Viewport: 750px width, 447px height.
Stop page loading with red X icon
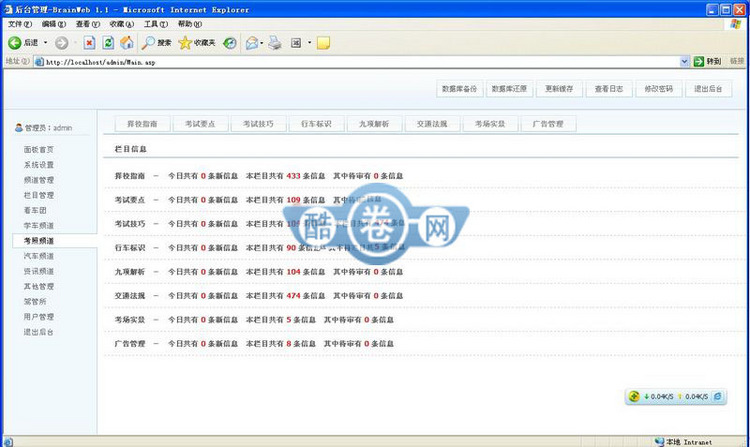click(89, 43)
